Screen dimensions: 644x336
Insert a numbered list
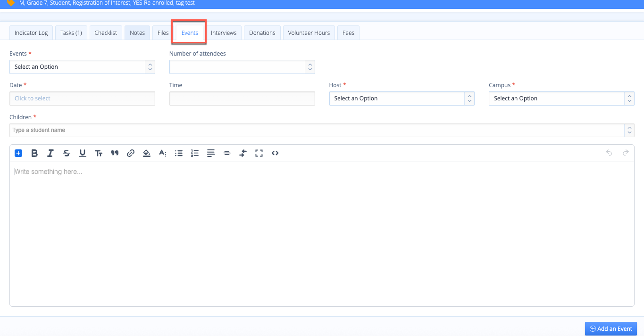pyautogui.click(x=195, y=153)
